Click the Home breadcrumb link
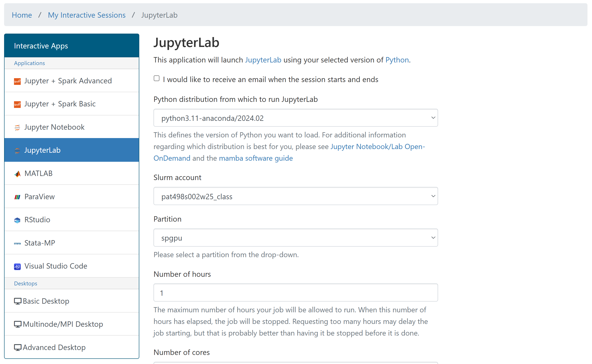 tap(22, 15)
